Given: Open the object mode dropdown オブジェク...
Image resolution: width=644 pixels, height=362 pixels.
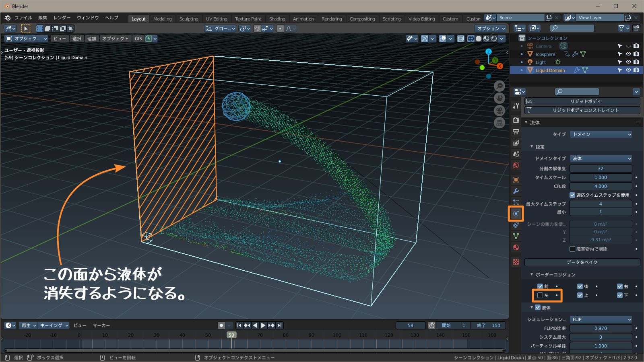Looking at the screenshot, I should [26, 39].
